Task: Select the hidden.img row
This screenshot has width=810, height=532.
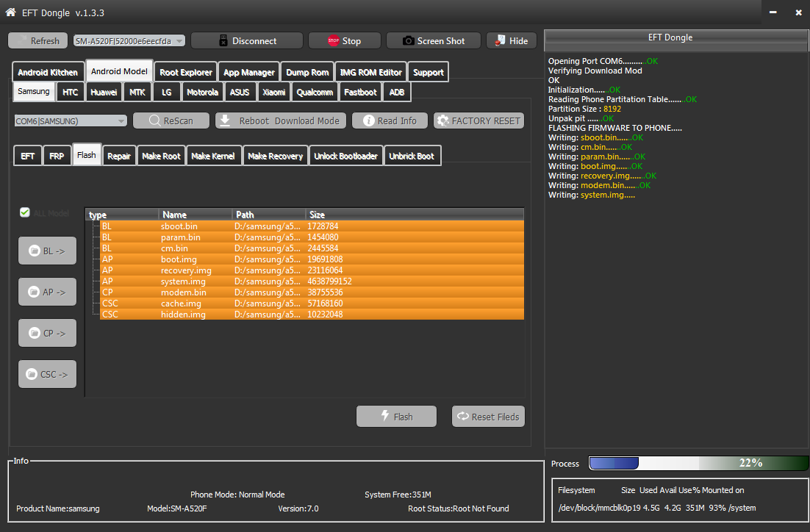Action: coord(312,314)
